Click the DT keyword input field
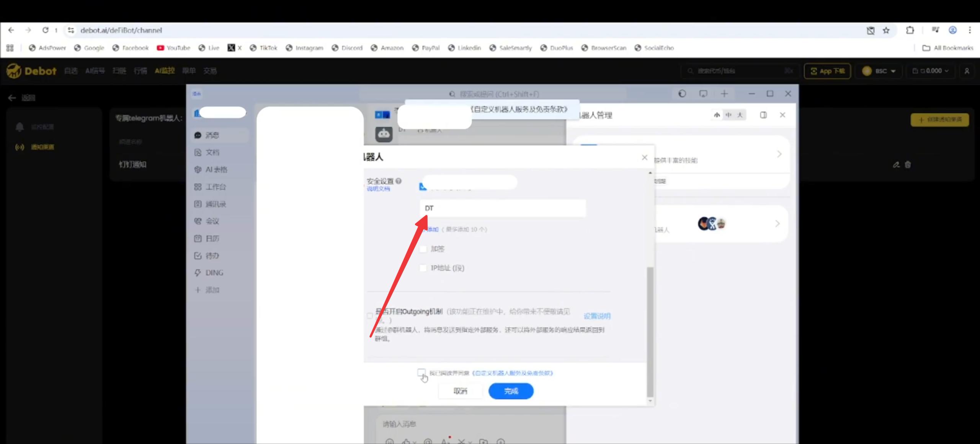Screen dimensions: 980x444 (503, 208)
